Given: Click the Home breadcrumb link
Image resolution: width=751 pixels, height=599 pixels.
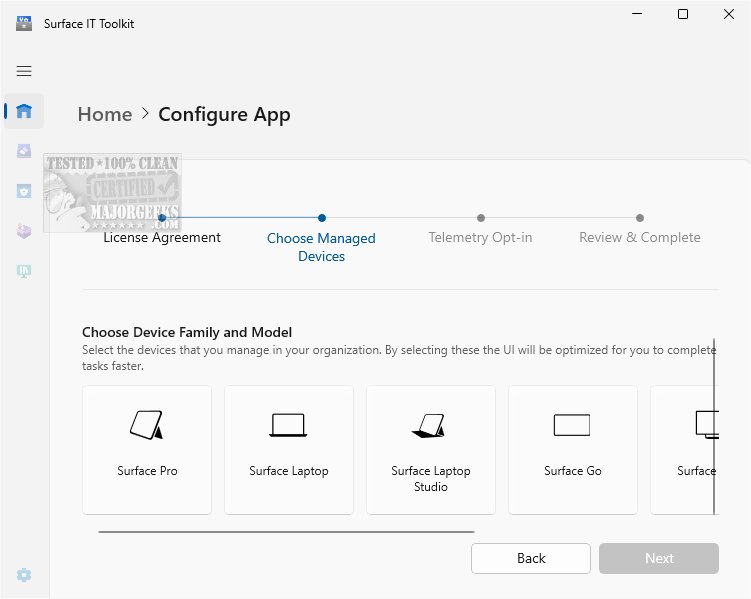Looking at the screenshot, I should pyautogui.click(x=104, y=114).
